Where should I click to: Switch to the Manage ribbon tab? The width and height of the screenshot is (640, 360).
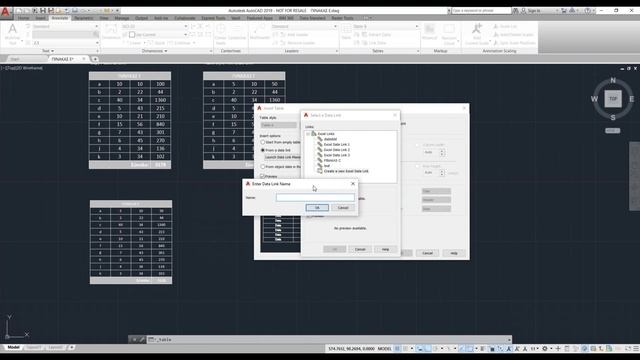(x=122, y=18)
